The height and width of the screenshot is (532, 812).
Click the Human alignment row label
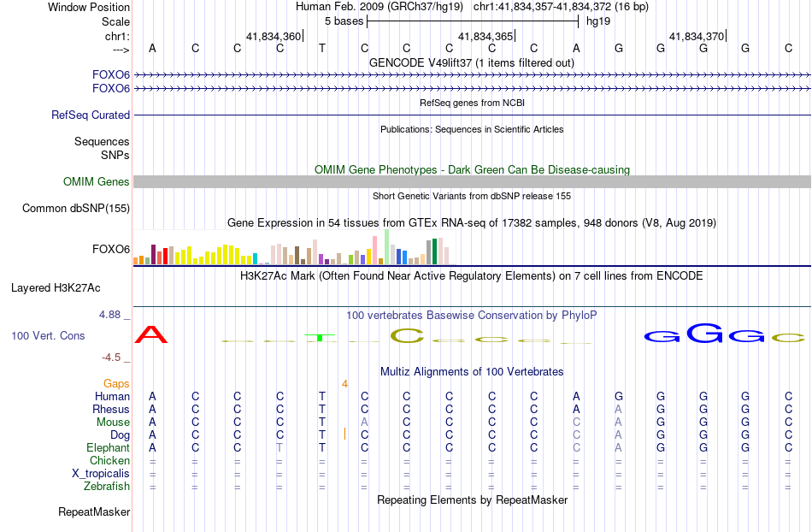112,397
